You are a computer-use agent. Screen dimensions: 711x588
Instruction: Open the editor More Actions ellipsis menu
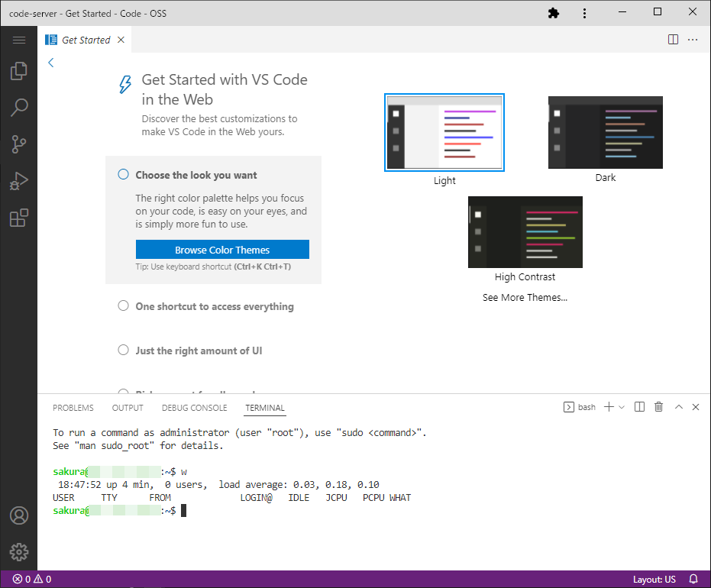pyautogui.click(x=693, y=40)
